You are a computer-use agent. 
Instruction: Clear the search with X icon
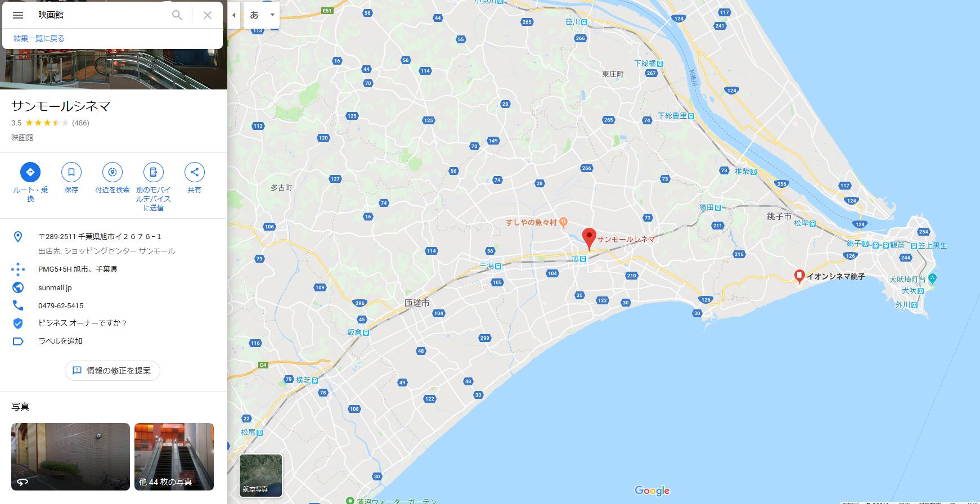click(x=208, y=15)
